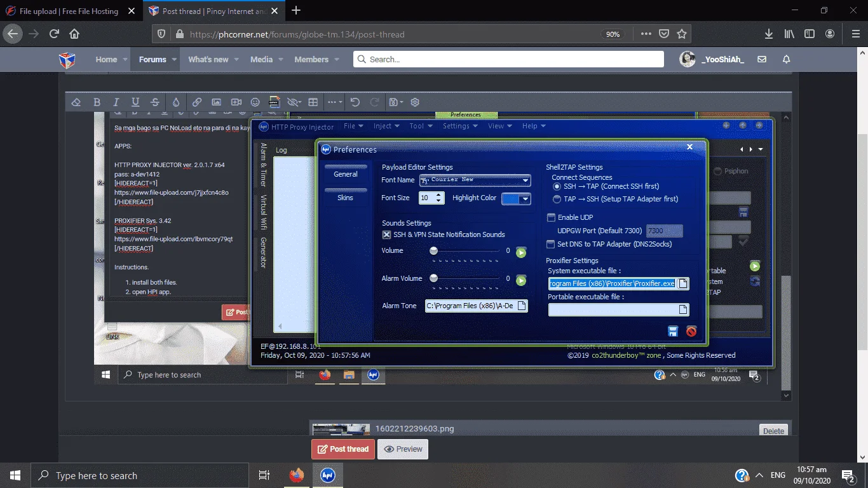Delete the attachment 1602212239603.png

(773, 431)
